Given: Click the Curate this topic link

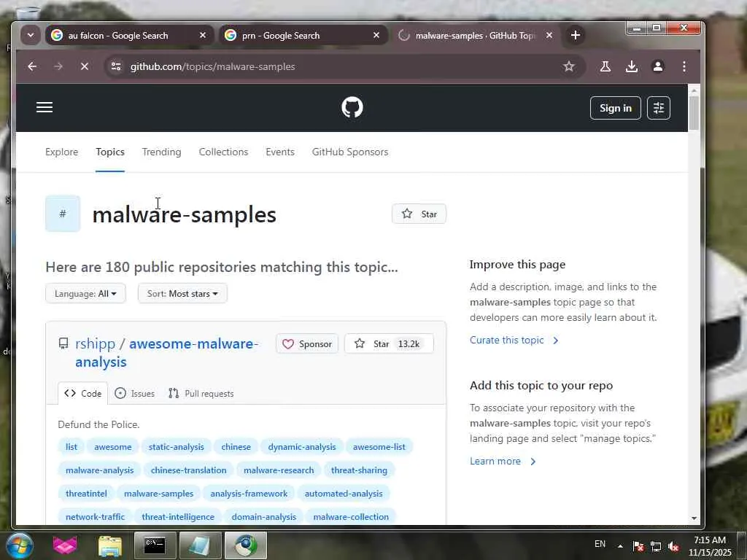Looking at the screenshot, I should pos(514,340).
